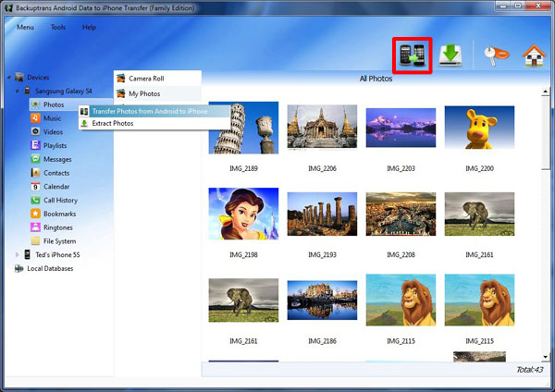Screen dimensions: 555x392
Task: Select the Call History tree item label
Action: click(60, 201)
